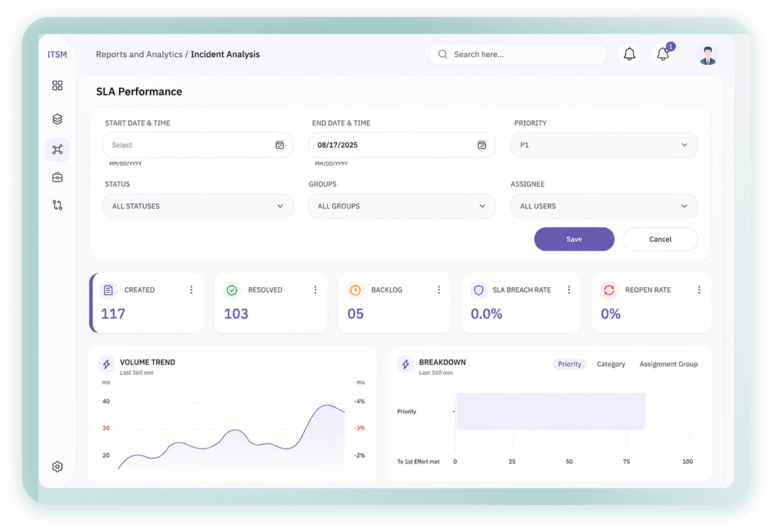Switch Breakdown to Priority tab
773x532 pixels.
click(x=569, y=364)
